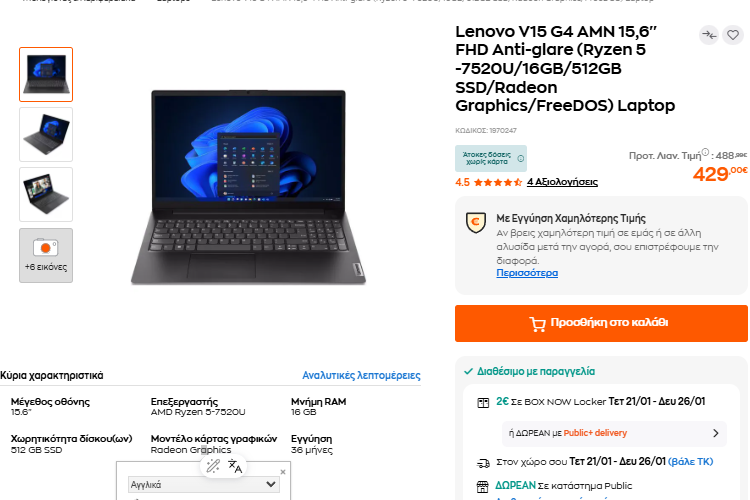Click the translate icon in popup toolbar
The image size is (750, 500).
pyautogui.click(x=234, y=466)
